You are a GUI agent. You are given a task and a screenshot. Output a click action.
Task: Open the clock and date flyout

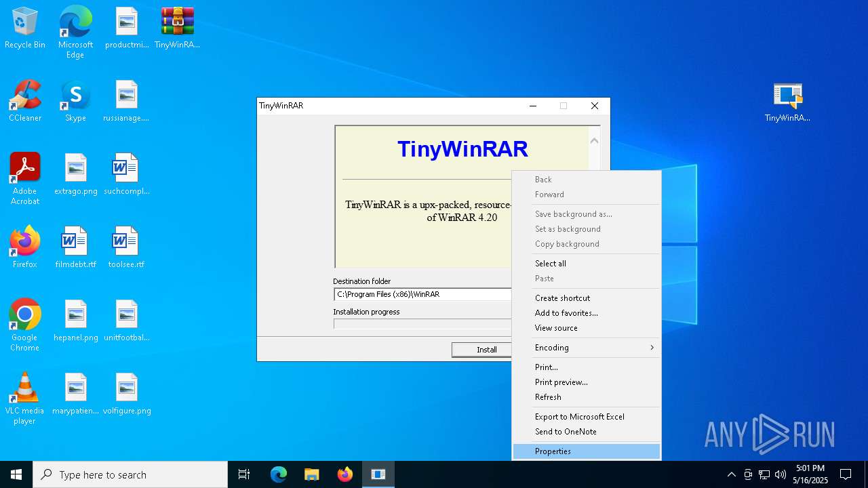(810, 474)
